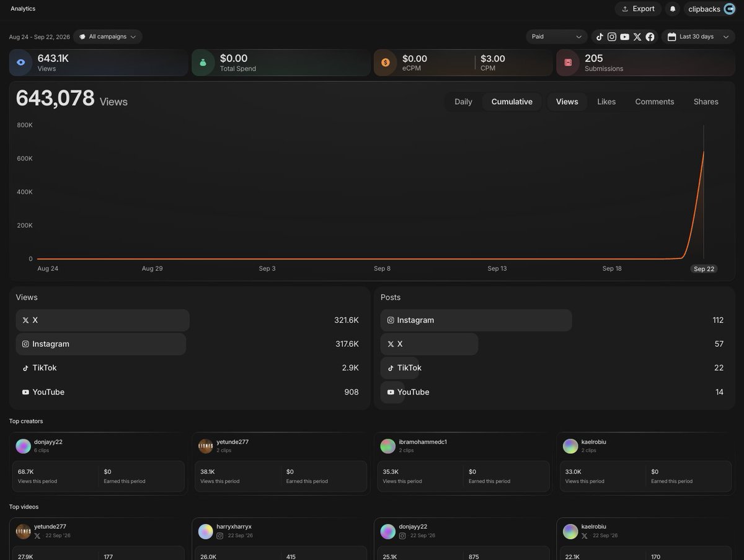Click the Aug 24 - Sep 22, 2026 date text
744x560 pixels.
pos(40,37)
